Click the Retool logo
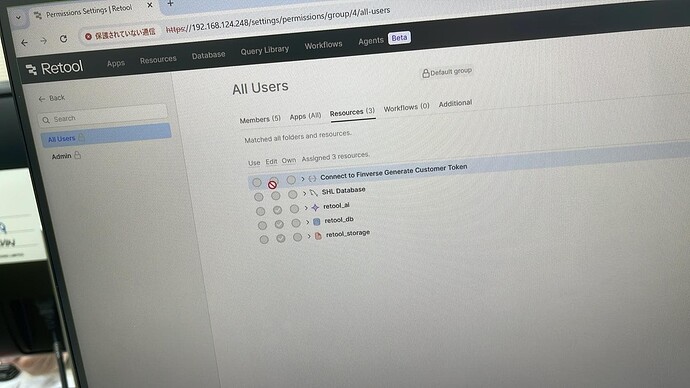 click(54, 68)
